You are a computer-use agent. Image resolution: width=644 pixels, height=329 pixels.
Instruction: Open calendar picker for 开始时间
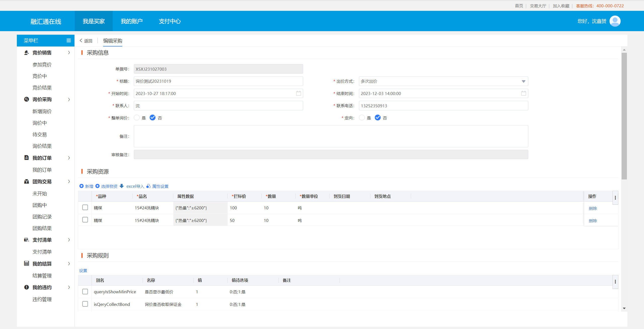point(298,93)
